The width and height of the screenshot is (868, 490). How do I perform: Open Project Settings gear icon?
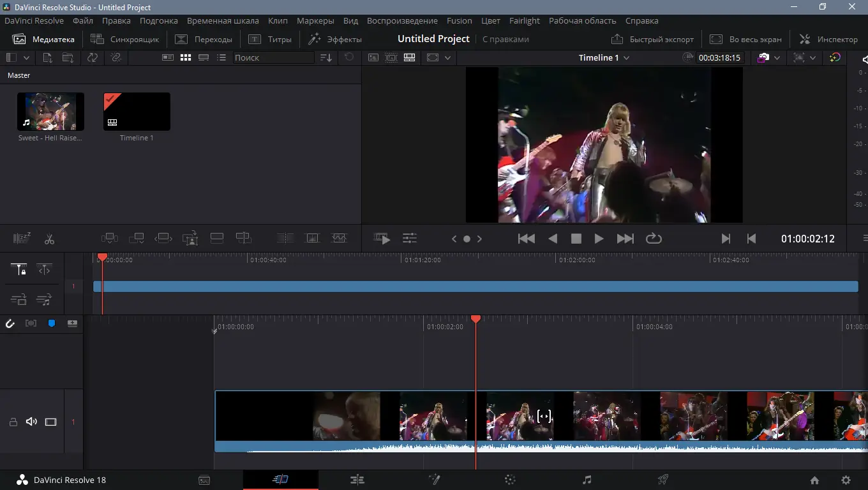[x=846, y=480]
